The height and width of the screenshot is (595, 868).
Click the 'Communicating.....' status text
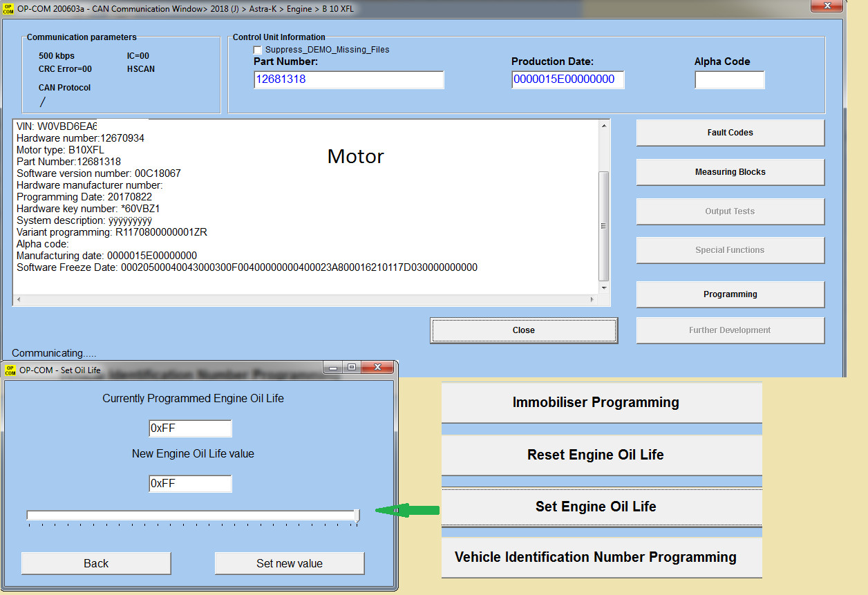[54, 353]
